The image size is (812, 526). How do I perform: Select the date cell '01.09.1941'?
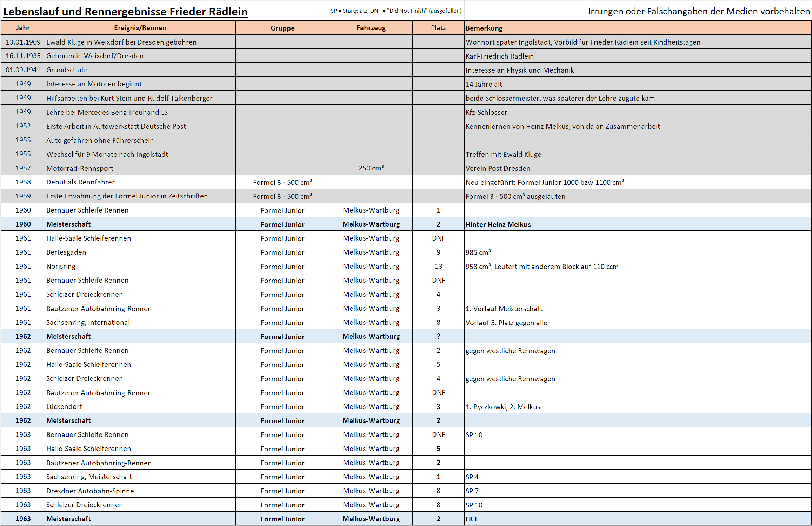tap(23, 70)
